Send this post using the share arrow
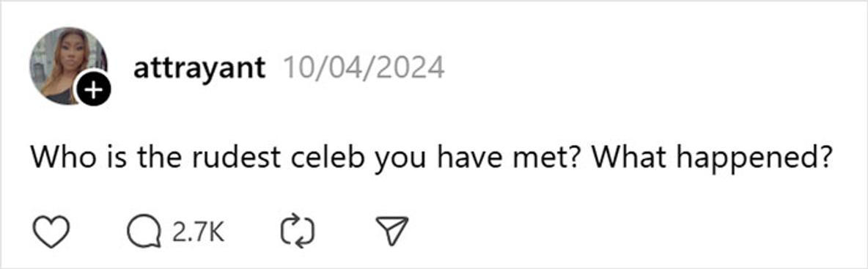 392,232
